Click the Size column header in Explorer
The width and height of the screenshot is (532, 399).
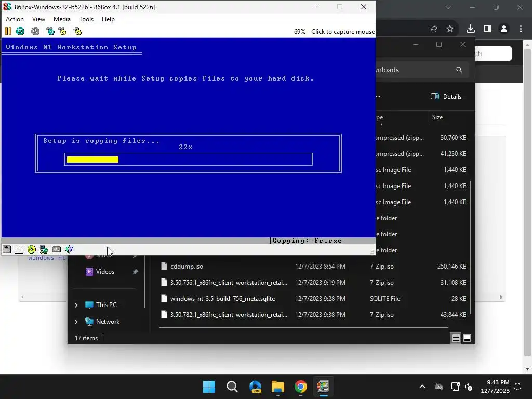437,117
